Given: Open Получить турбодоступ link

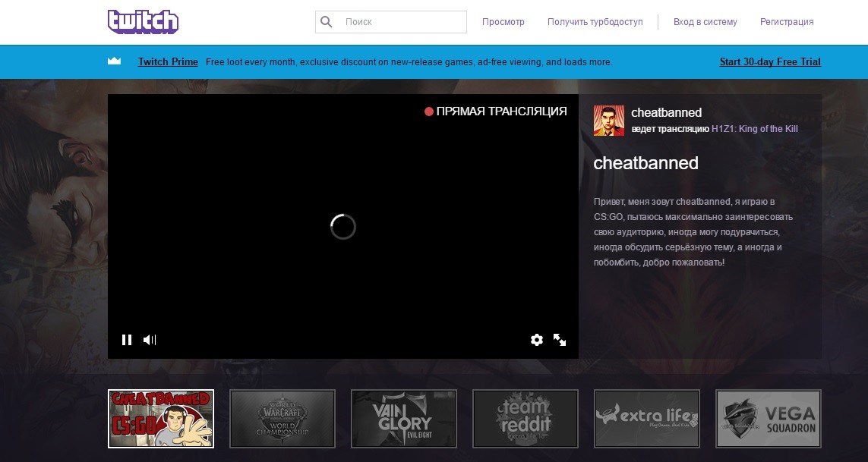Looking at the screenshot, I should click(x=595, y=21).
